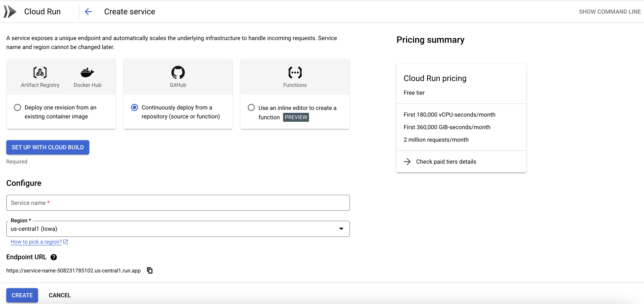Select deploy from existing container image
The image size is (644, 304).
[17, 108]
